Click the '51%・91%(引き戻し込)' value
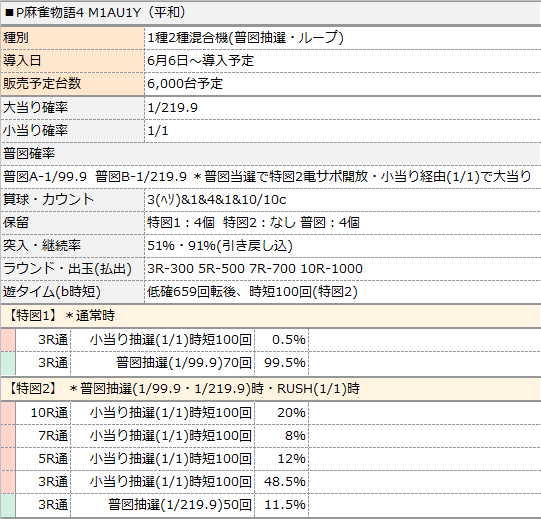 point(220,246)
